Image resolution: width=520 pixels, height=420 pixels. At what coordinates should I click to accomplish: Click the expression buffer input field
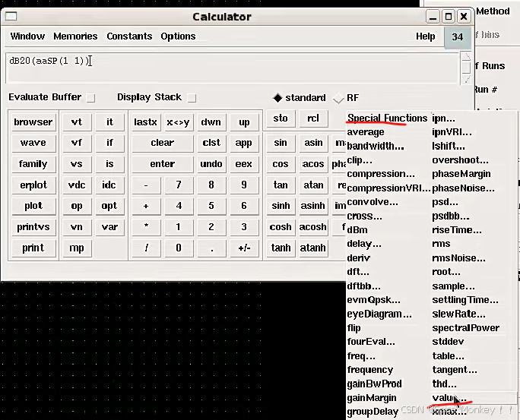[x=233, y=68]
